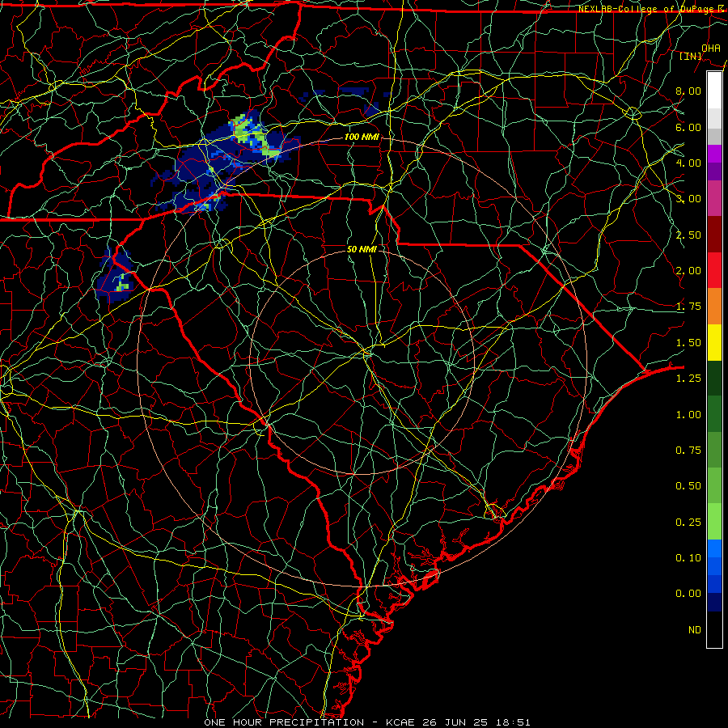This screenshot has width=728, height=728.
Task: Click the 1.50 legend value
Action: [x=688, y=343]
